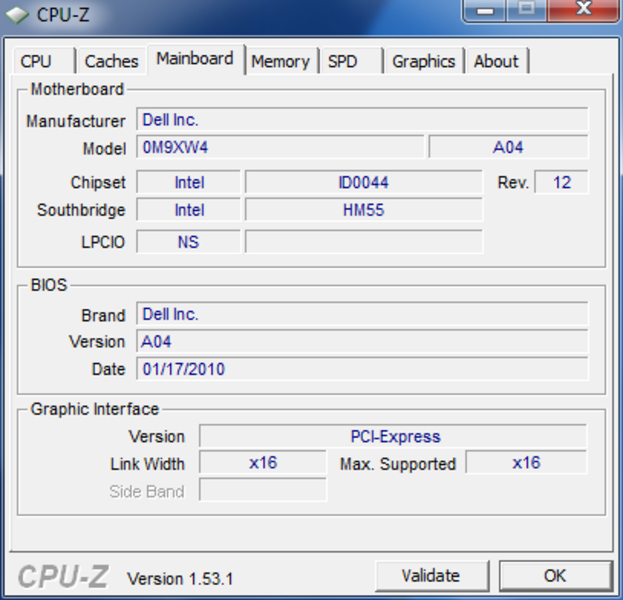Click the BIOS Date 01/17/2010 value
This screenshot has height=600, width=623.
[362, 369]
